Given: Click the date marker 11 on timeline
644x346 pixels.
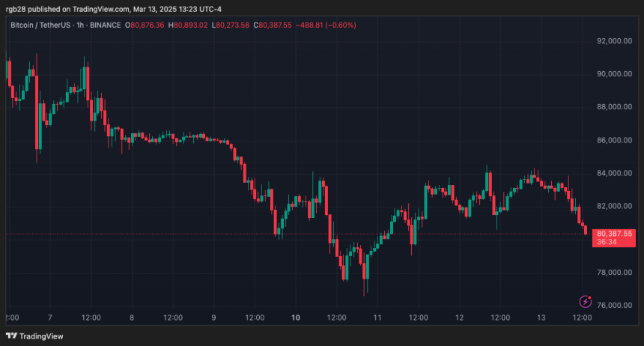Looking at the screenshot, I should (377, 318).
